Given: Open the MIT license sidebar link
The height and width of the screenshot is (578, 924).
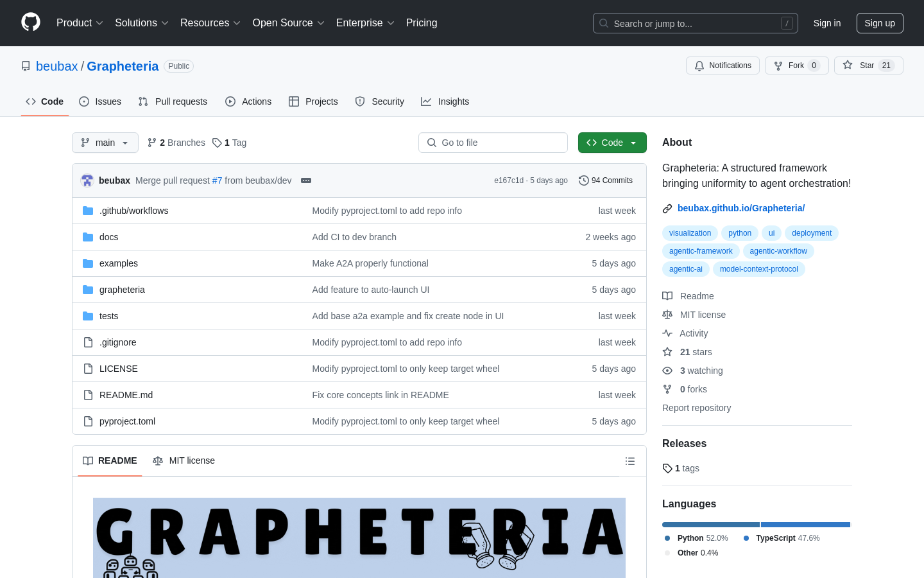Looking at the screenshot, I should pyautogui.click(x=694, y=315).
